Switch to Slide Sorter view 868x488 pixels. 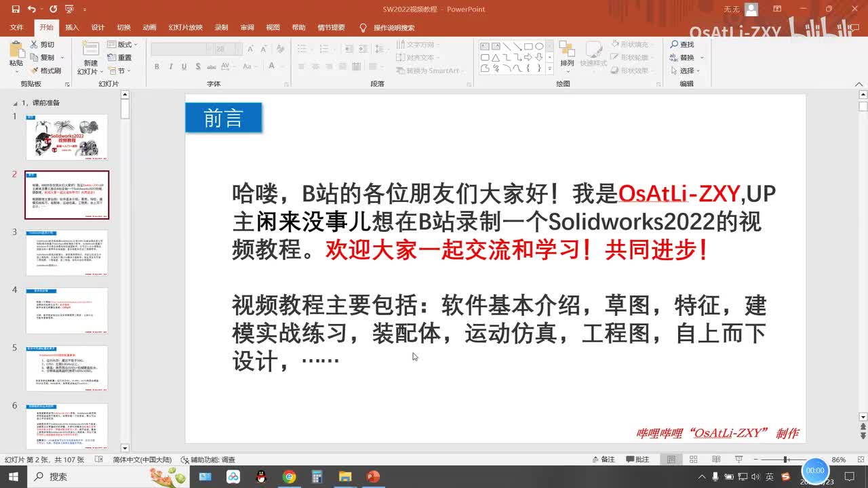(694, 460)
